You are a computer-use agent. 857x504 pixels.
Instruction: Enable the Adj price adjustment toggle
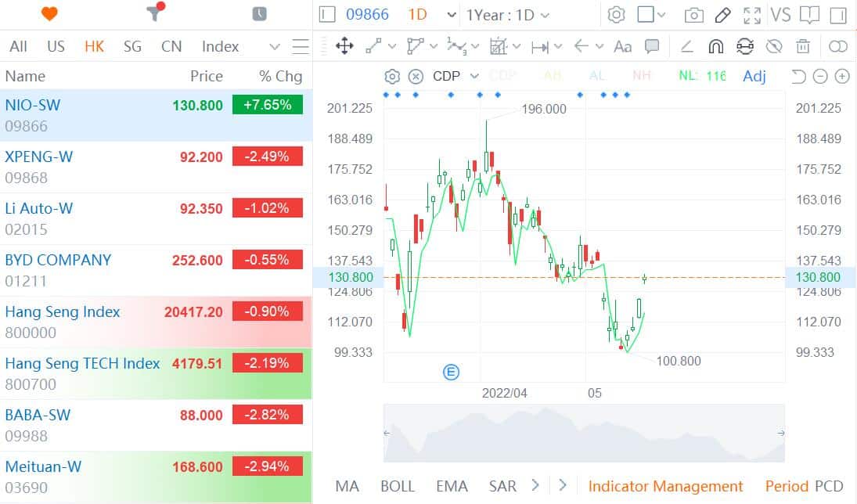pyautogui.click(x=754, y=76)
